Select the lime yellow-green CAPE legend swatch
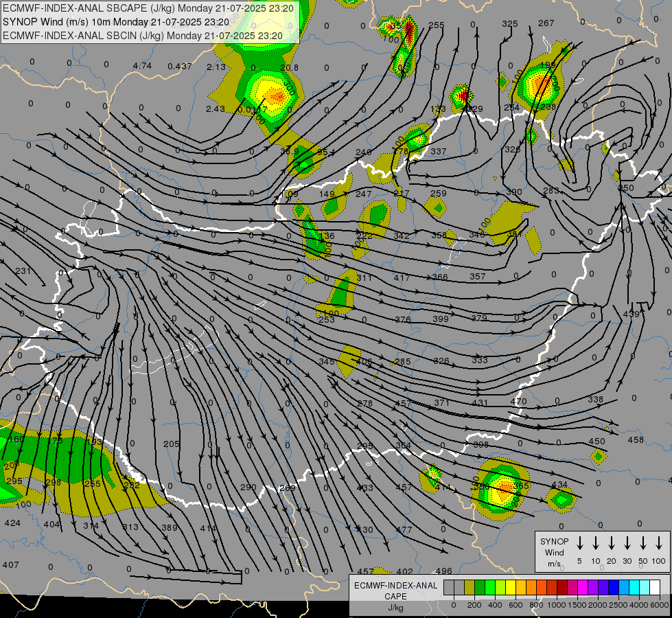Image resolution: width=672 pixels, height=618 pixels. 500,588
